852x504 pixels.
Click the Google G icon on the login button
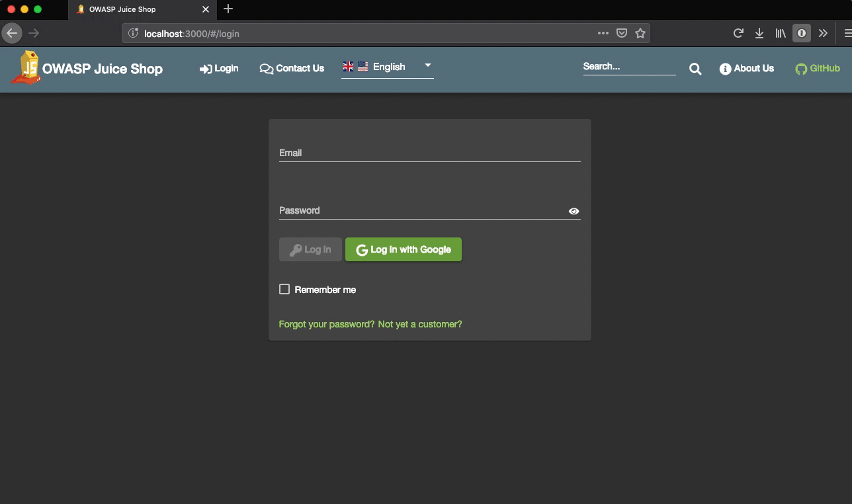[362, 249]
